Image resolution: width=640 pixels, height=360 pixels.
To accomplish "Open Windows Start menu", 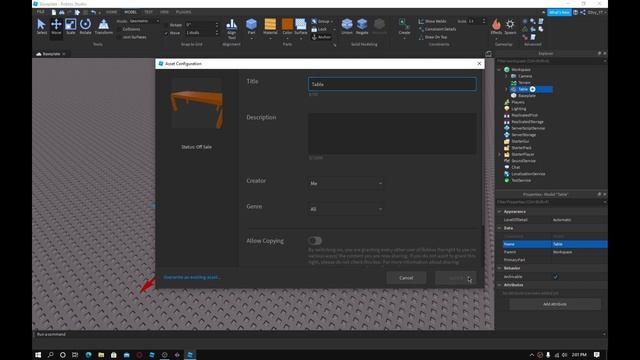I will pyautogui.click(x=38, y=355).
